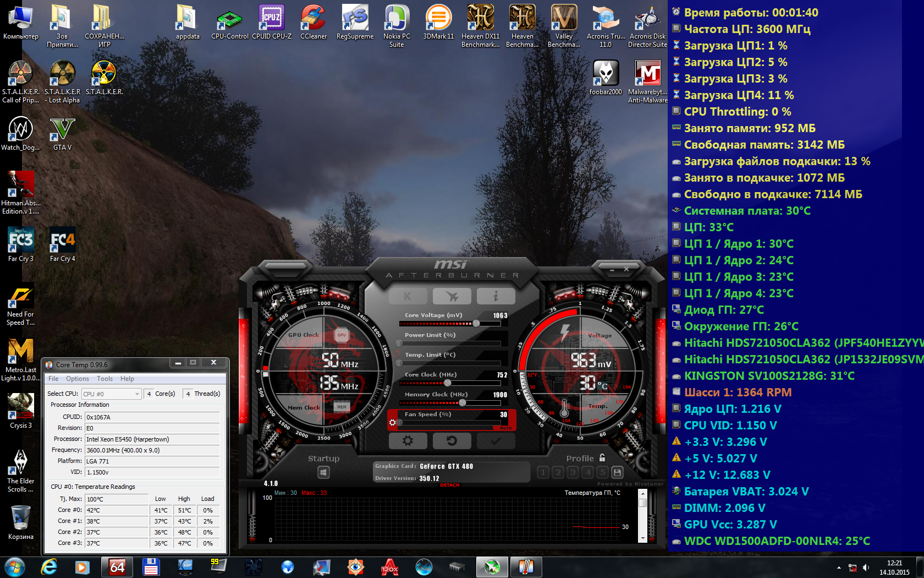Select the CPUID CPU-Z desktop icon
Viewport: 924px width, 578px height.
pos(272,23)
